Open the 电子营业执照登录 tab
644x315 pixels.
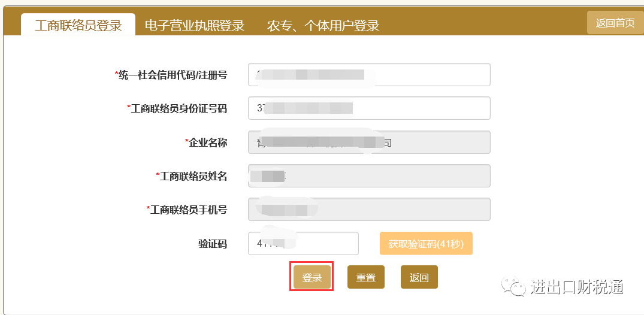(x=195, y=26)
